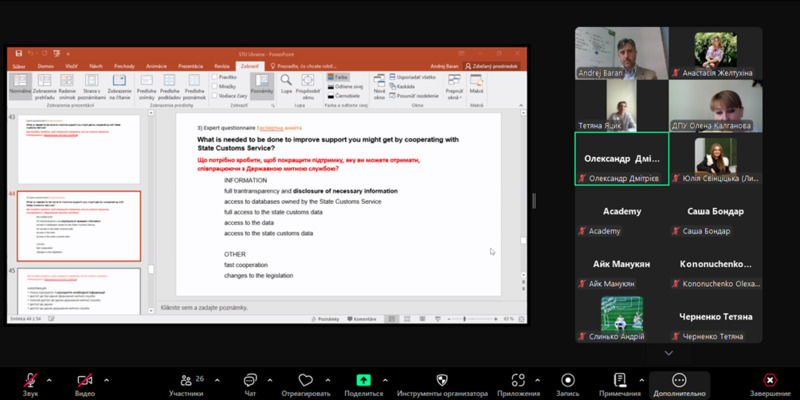The height and width of the screenshot is (400, 800).
Task: Toggle Komentáre in PowerPoint status bar
Action: coord(362,319)
